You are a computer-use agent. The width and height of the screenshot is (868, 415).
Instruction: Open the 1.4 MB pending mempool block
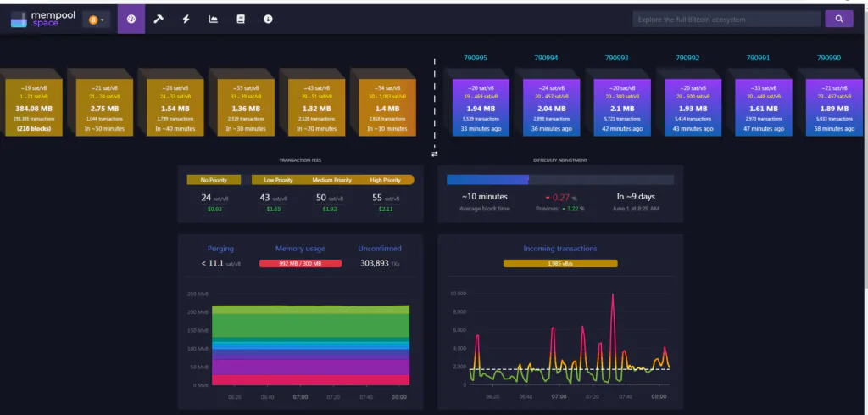click(x=387, y=108)
